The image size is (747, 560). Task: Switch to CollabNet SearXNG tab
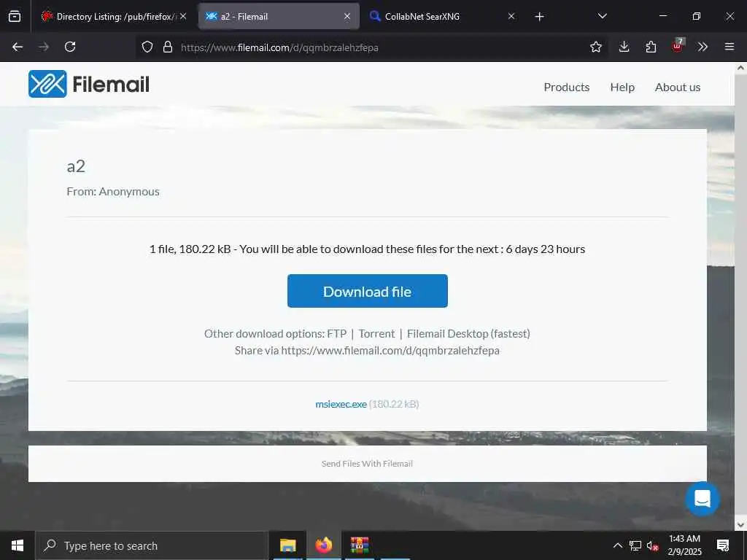point(442,17)
